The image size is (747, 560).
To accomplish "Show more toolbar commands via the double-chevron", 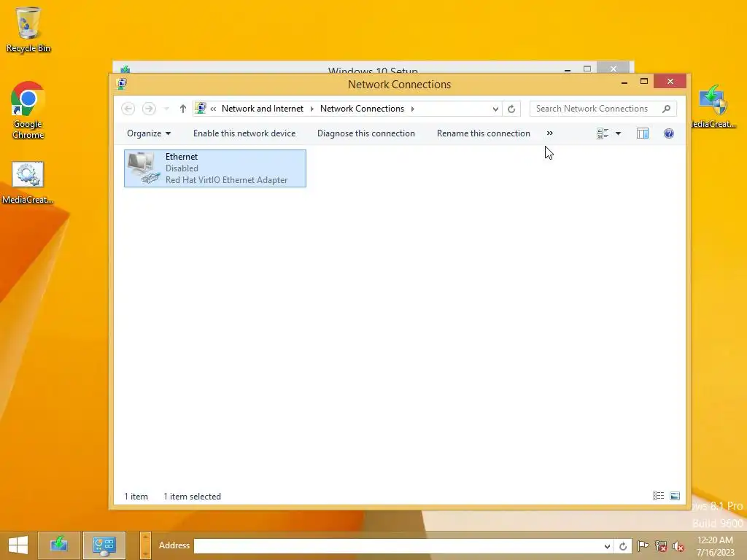I will point(550,133).
